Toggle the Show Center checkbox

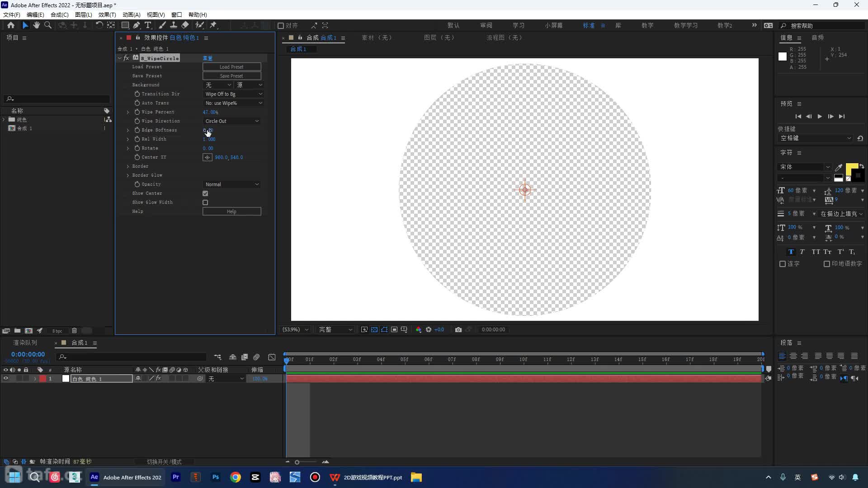(x=205, y=193)
